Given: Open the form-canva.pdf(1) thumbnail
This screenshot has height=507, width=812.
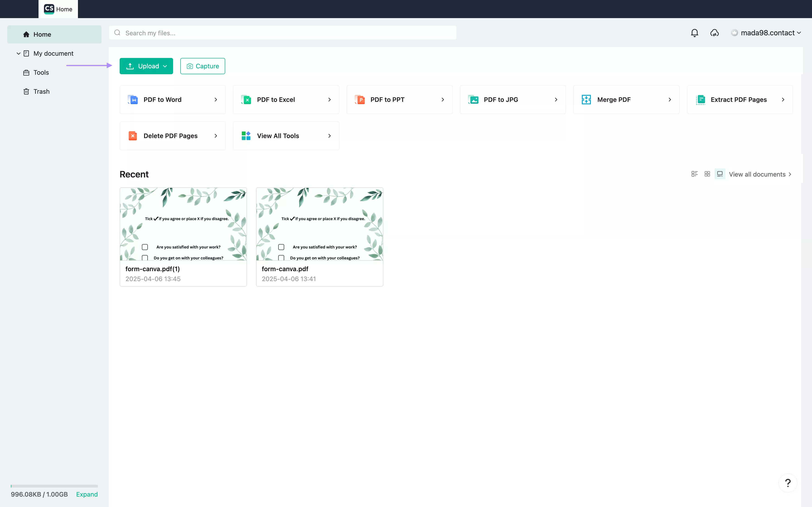Looking at the screenshot, I should tap(183, 224).
